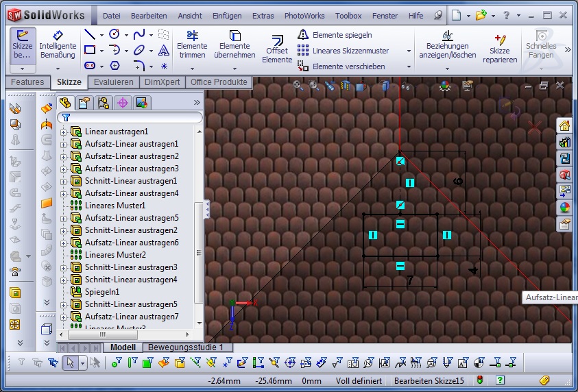This screenshot has height=392, width=578.
Task: Toggle Beziehungen anzeigen/löschen
Action: [447, 45]
